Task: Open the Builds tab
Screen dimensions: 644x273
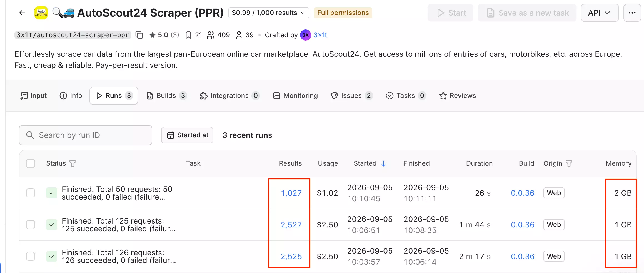Action: click(166, 96)
